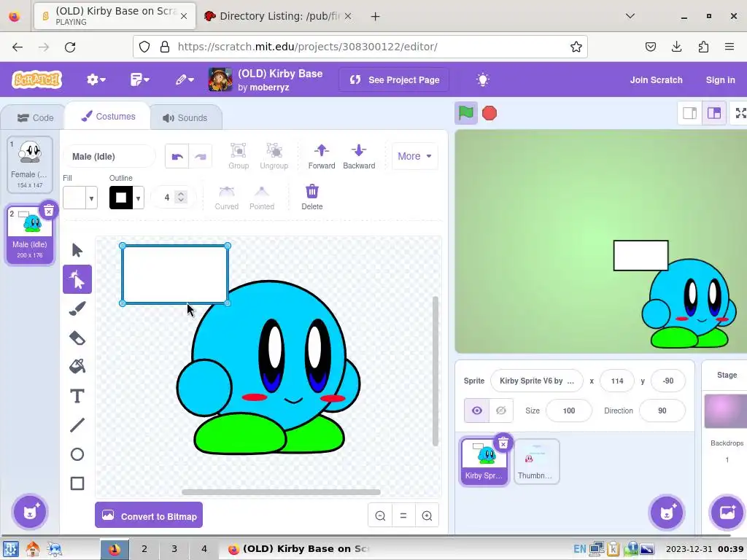Image resolution: width=747 pixels, height=560 pixels.
Task: Click Sign in link
Action: [720, 80]
